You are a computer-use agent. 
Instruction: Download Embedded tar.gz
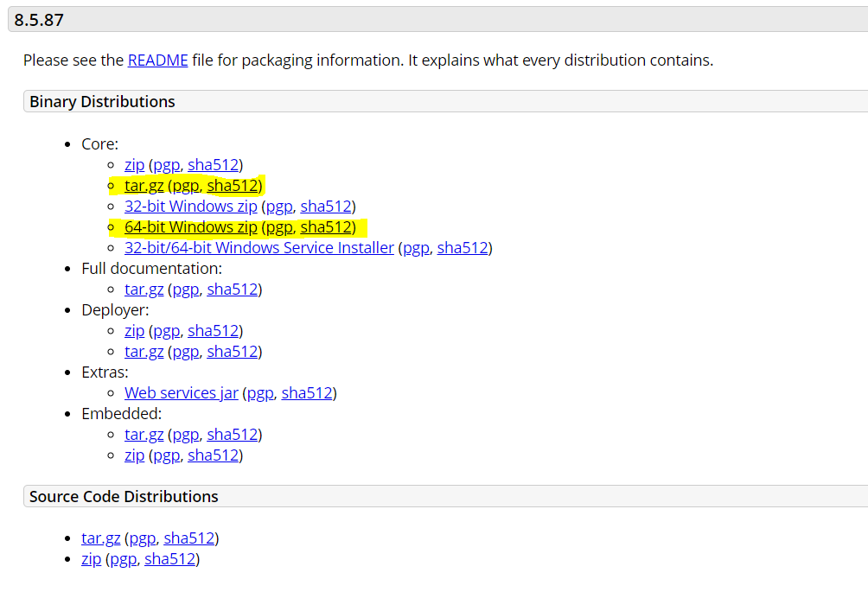144,435
